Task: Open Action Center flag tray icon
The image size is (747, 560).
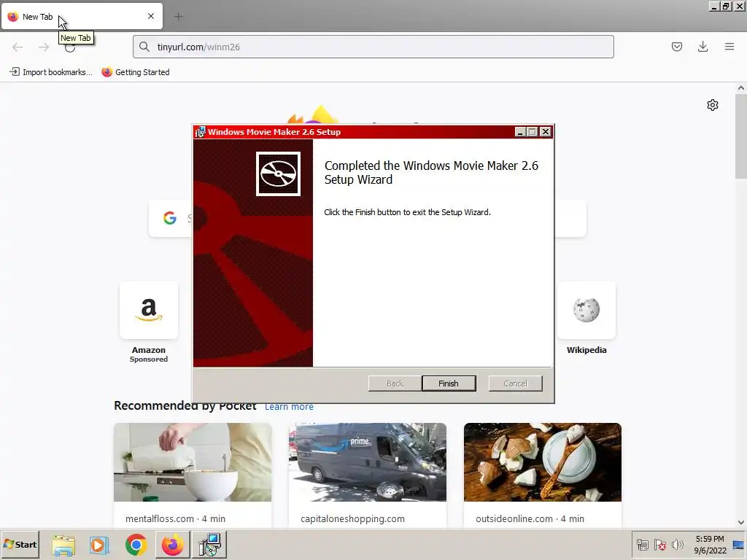Action: click(659, 545)
